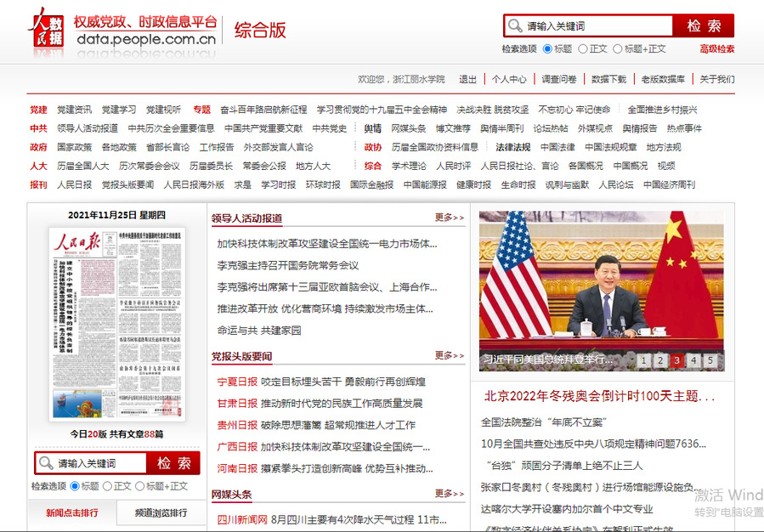The height and width of the screenshot is (532, 764).
Task: Open 数据下载 data download
Action: [x=609, y=79]
